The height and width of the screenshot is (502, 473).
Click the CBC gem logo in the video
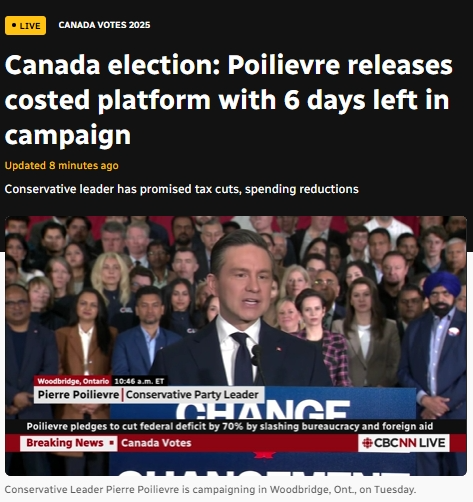(367, 443)
